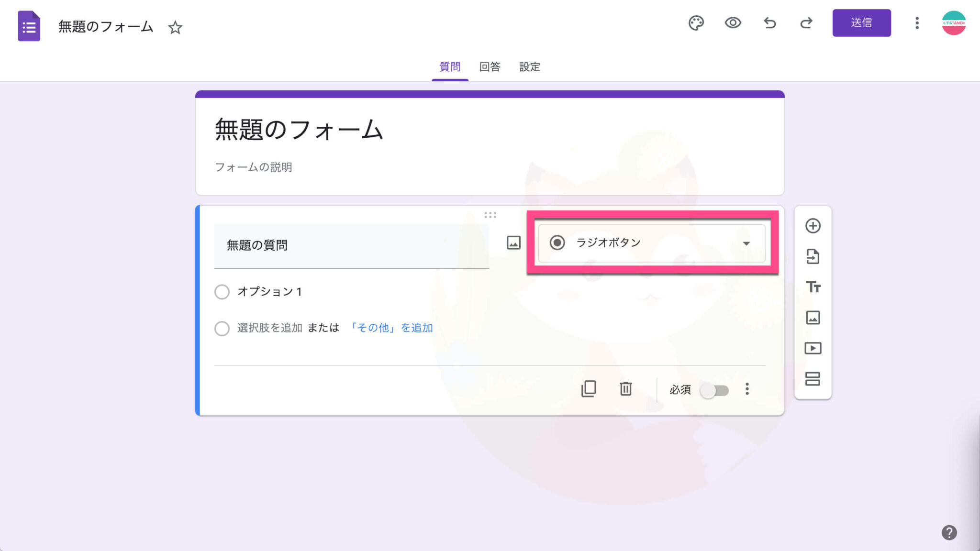Screen dimensions: 980x551
Task: Duplicate the question with the copy icon
Action: tap(589, 389)
